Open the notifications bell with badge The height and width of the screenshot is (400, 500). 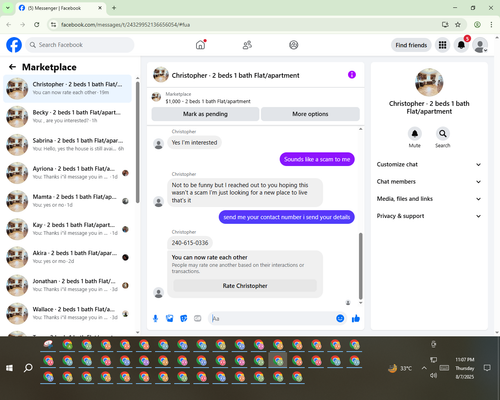point(461,45)
